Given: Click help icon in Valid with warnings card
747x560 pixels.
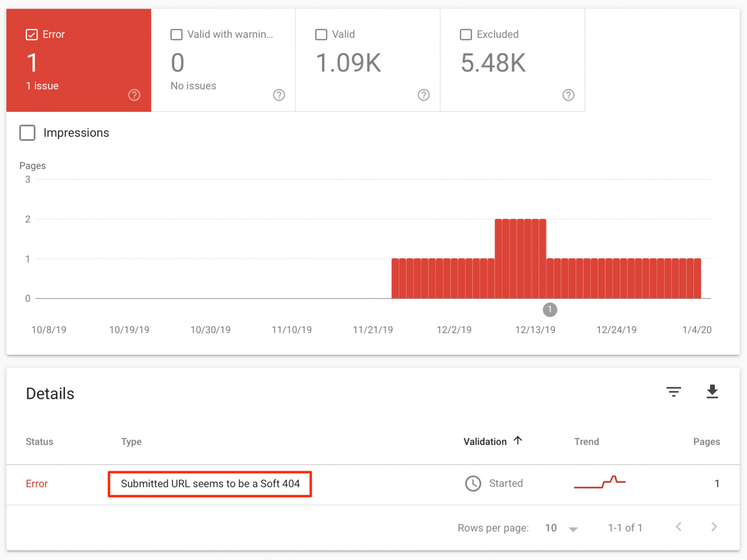Looking at the screenshot, I should [x=279, y=95].
